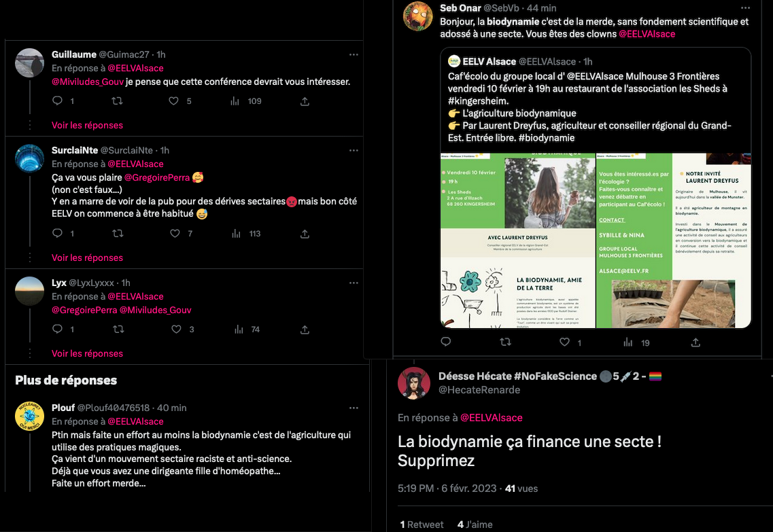Like Guillaume's reply with the heart icon

[x=173, y=101]
